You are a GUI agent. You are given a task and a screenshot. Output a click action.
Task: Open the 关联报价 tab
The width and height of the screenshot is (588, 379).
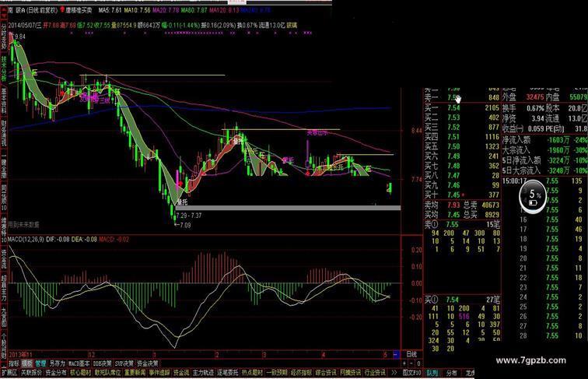(x=31, y=373)
